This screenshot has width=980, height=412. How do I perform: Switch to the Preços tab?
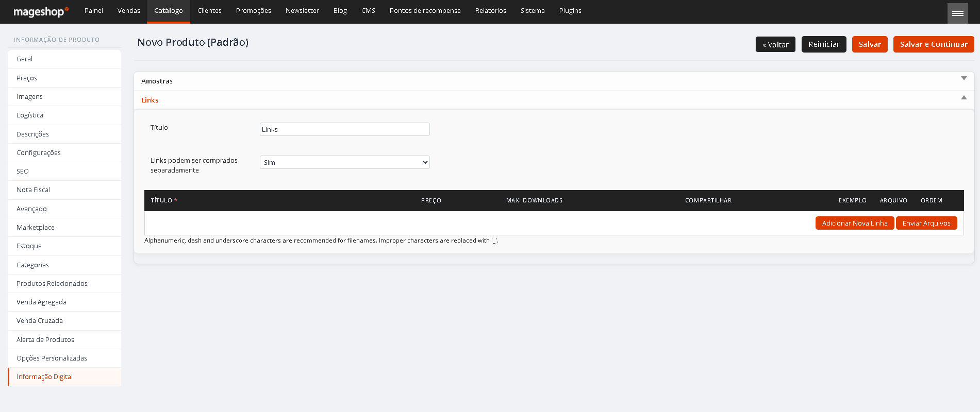[x=64, y=78]
